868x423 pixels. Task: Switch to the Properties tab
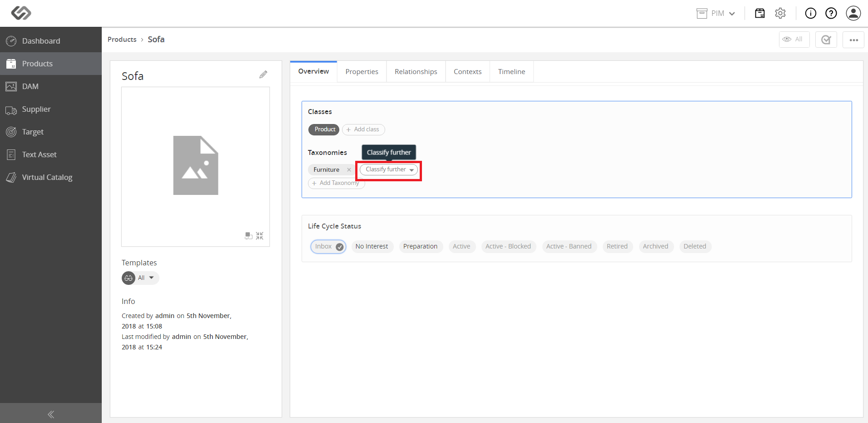point(362,72)
